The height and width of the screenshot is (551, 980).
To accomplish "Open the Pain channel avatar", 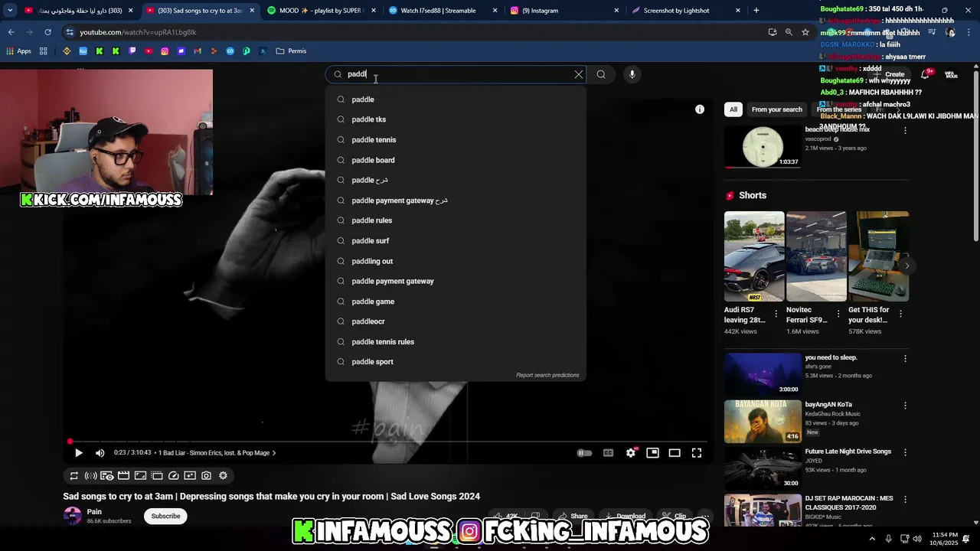I will [72, 516].
